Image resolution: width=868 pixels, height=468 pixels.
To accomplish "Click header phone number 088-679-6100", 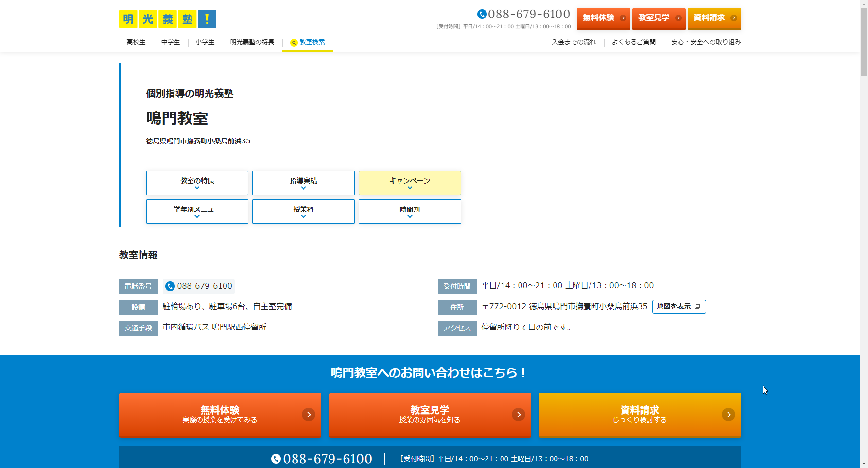I will [x=529, y=14].
